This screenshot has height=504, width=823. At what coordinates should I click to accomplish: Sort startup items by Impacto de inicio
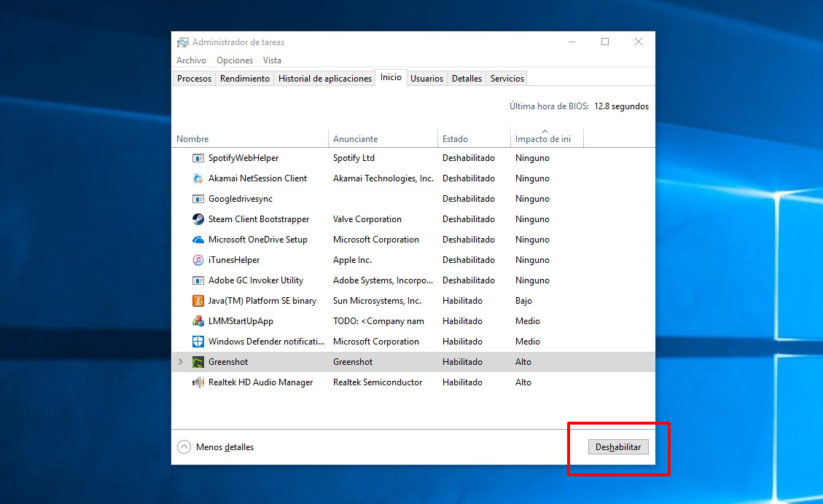click(545, 138)
